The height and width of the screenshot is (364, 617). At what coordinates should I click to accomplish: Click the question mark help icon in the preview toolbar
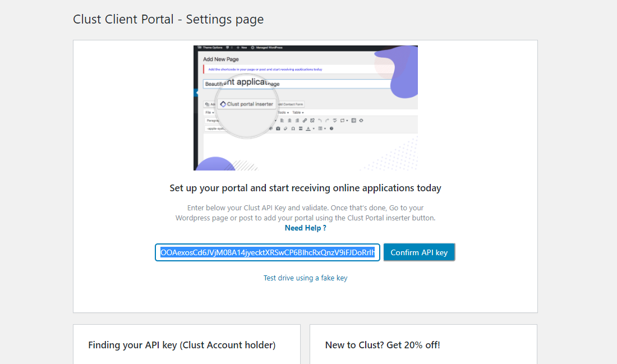pos(331,128)
